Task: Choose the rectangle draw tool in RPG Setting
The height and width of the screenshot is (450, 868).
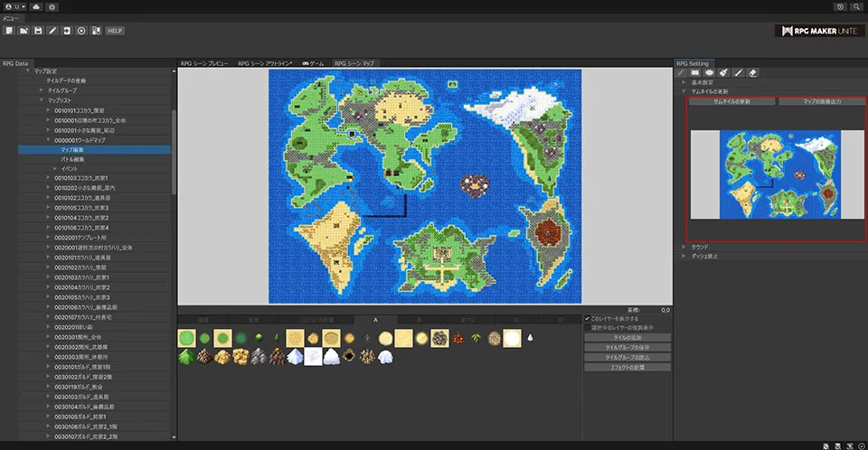Action: click(695, 72)
